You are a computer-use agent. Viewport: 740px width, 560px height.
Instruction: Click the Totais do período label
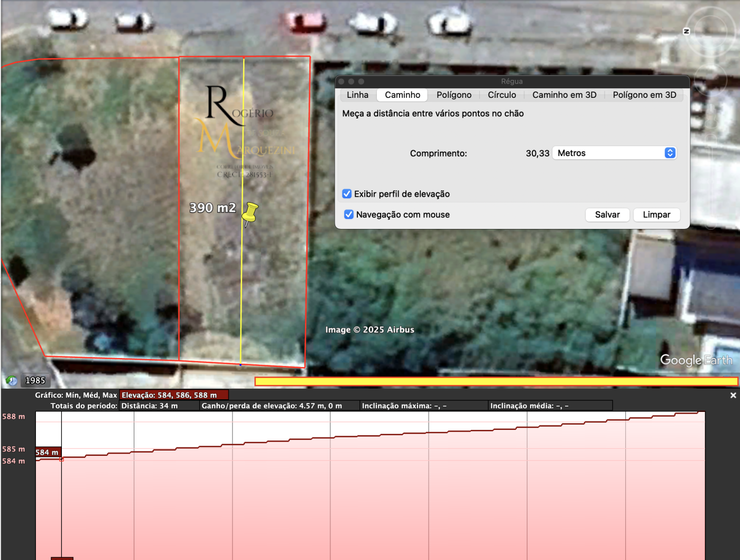[84, 406]
